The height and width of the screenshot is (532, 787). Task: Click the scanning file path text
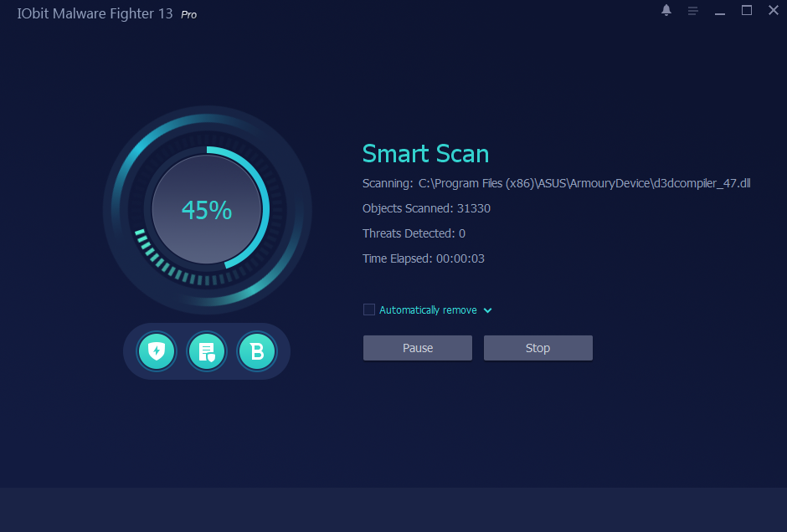point(584,183)
